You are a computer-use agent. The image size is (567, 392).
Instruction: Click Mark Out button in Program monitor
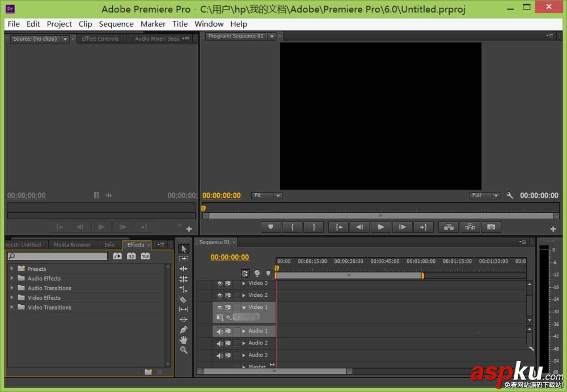pyautogui.click(x=314, y=227)
